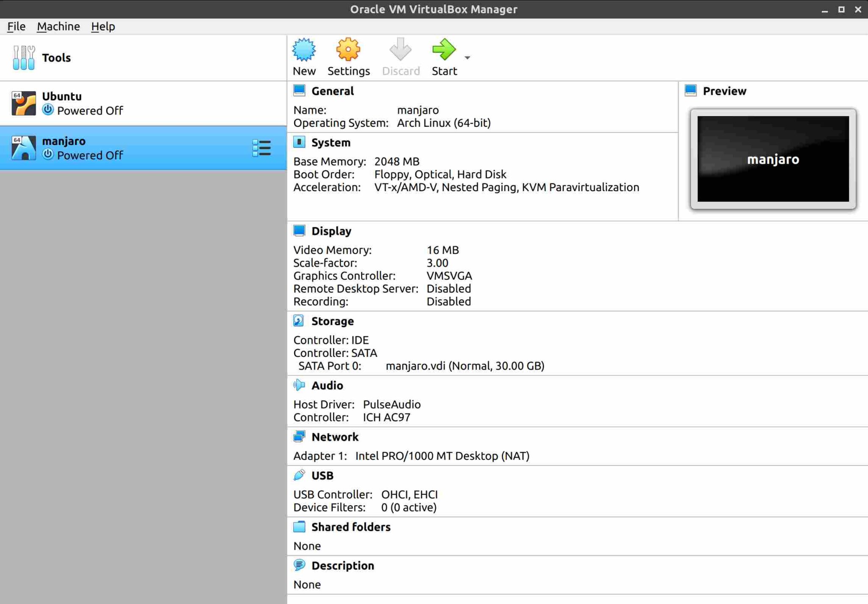Open the manjaro VM list menu button
868x604 pixels.
(x=262, y=148)
